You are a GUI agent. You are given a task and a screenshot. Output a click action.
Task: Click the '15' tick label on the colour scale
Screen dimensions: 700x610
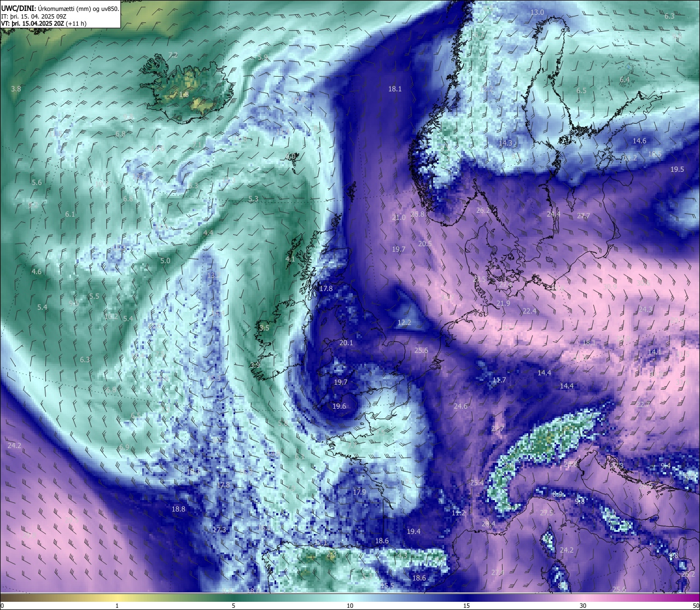[x=466, y=606]
